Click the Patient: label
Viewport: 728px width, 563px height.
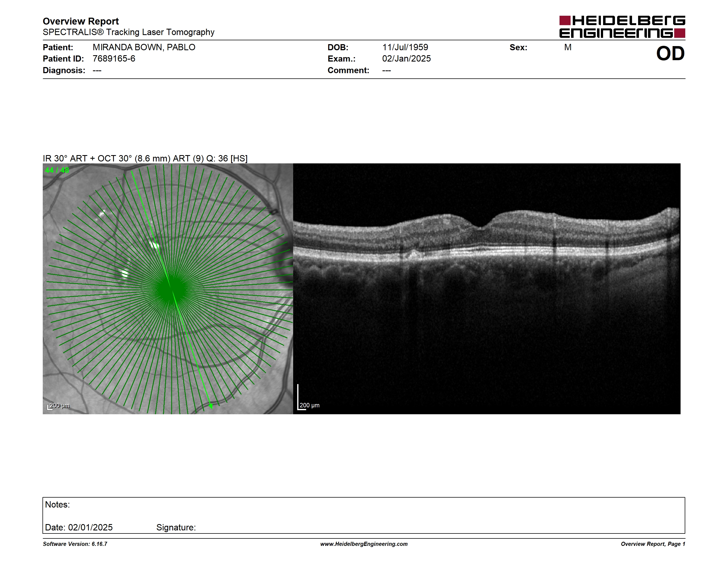[58, 47]
